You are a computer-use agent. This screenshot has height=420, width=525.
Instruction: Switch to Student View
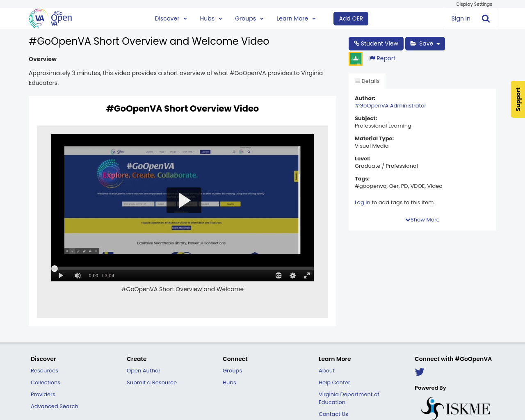[x=376, y=43]
